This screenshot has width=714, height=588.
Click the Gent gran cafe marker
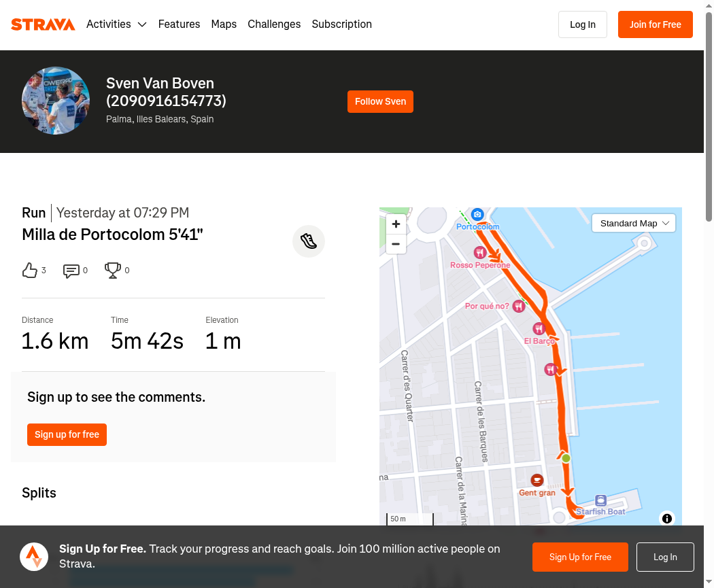(537, 480)
